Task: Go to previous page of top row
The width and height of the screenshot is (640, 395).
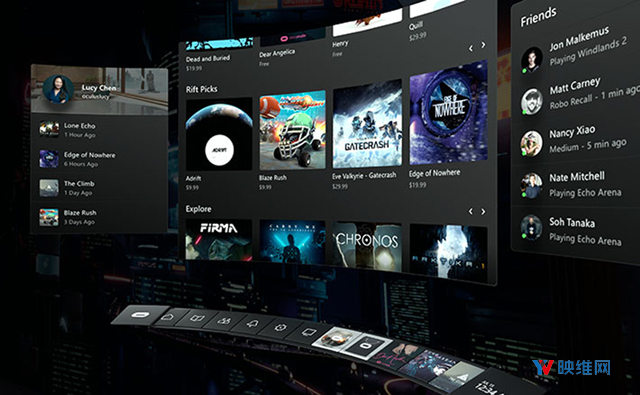Action: (471, 48)
